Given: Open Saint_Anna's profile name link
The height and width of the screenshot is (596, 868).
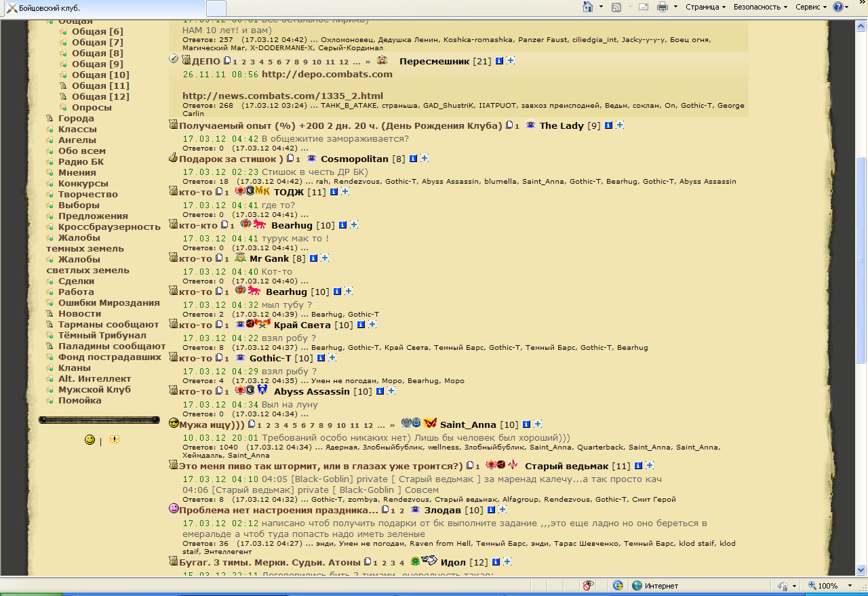Looking at the screenshot, I should point(469,424).
